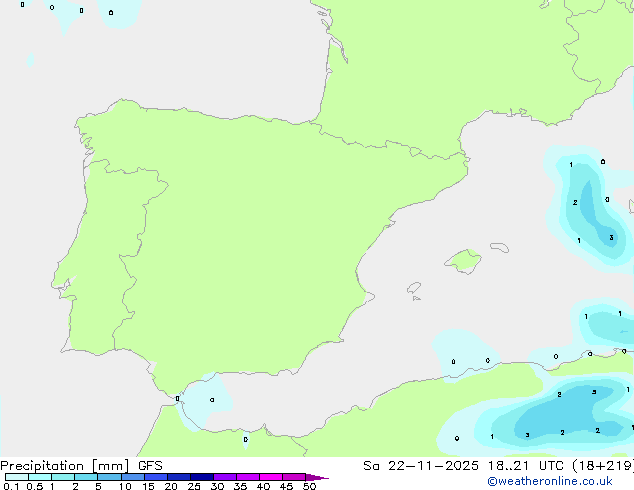The image size is (634, 490).
Task: Click the above-50 mm arrow tip of legend
Action: [317, 477]
